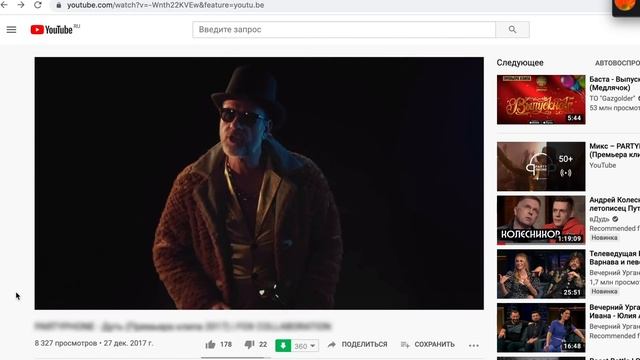This screenshot has height=360, width=640.
Task: Open the Баста Выпускной video thumbnail
Action: (541, 100)
